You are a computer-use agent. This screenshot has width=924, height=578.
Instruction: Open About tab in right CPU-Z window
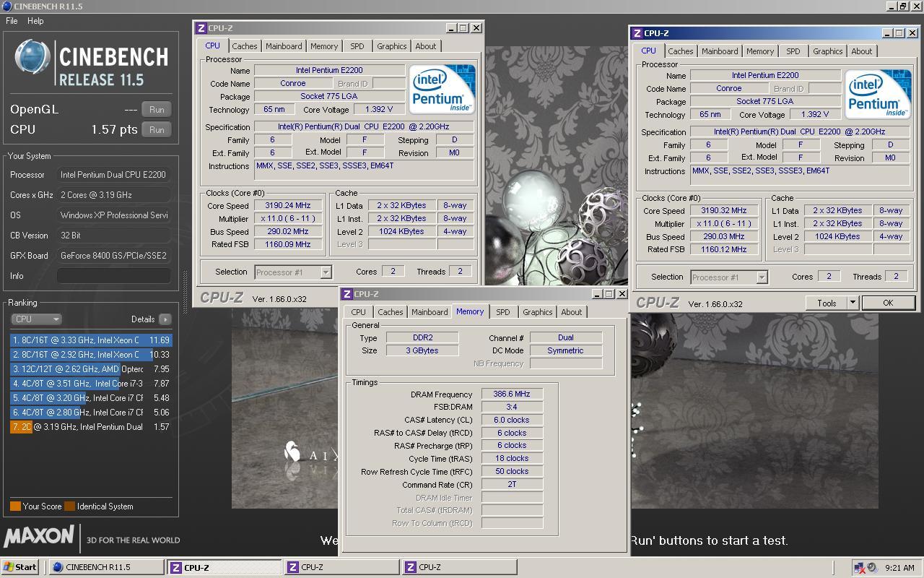[x=862, y=51]
